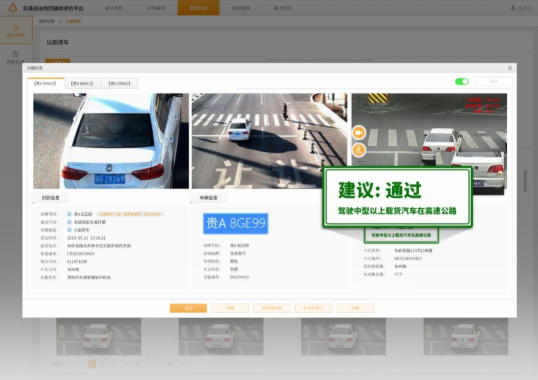Open the user account icon in the header
538x380 pixels.
pos(513,8)
